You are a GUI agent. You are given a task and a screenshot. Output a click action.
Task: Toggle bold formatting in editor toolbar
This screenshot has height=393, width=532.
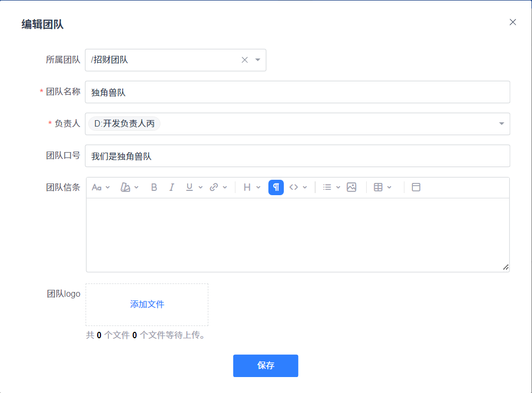coord(154,187)
